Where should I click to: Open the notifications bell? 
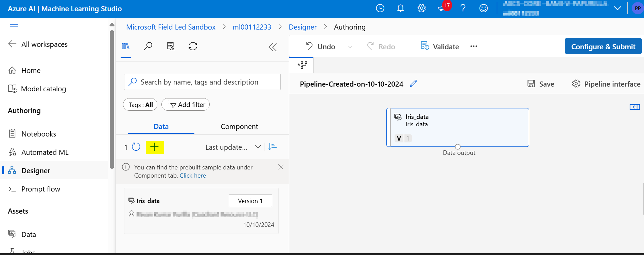(401, 8)
